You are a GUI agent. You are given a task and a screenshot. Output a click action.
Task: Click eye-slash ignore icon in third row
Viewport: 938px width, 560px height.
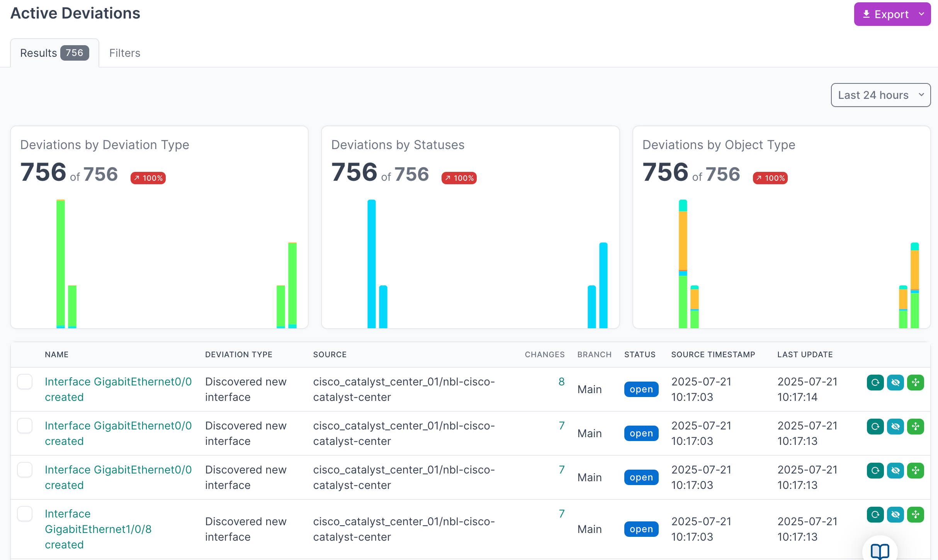895,470
